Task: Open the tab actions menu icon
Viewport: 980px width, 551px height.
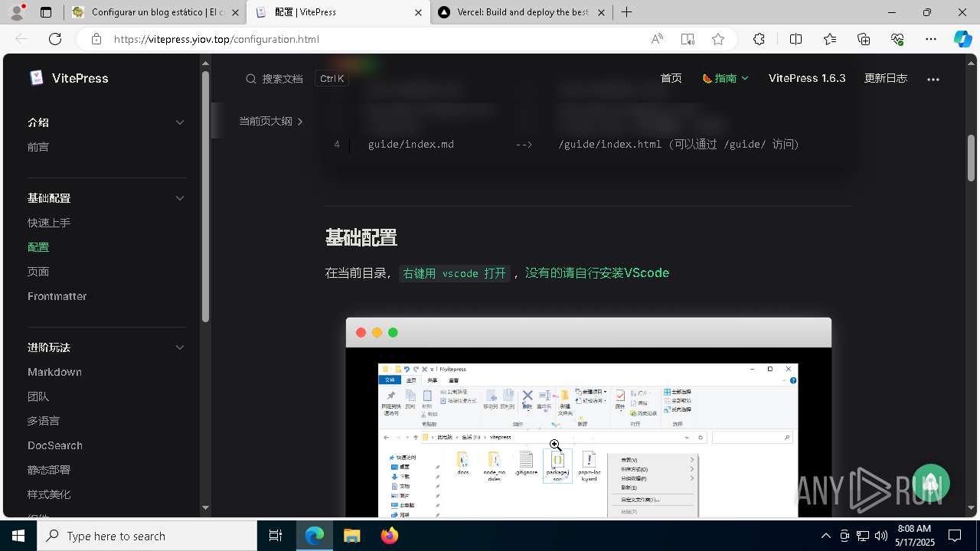Action: pyautogui.click(x=46, y=12)
